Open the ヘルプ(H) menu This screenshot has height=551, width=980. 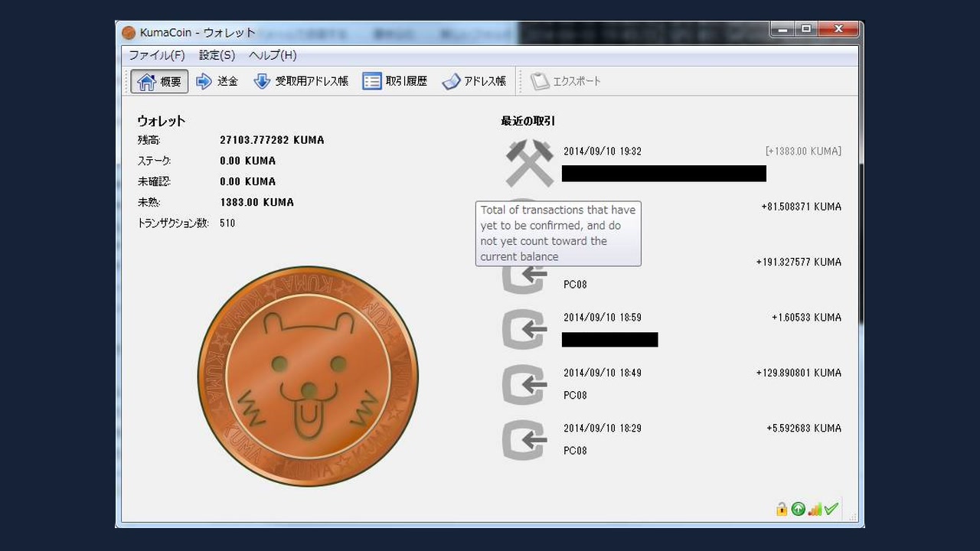coord(273,55)
